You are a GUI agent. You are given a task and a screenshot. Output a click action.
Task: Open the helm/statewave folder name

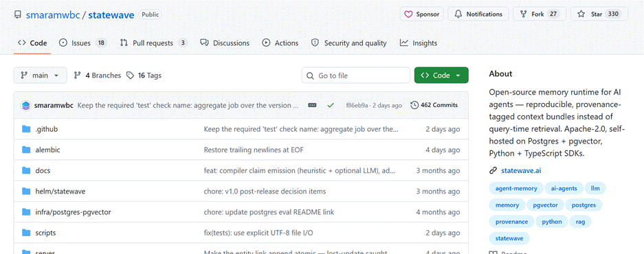(x=60, y=192)
